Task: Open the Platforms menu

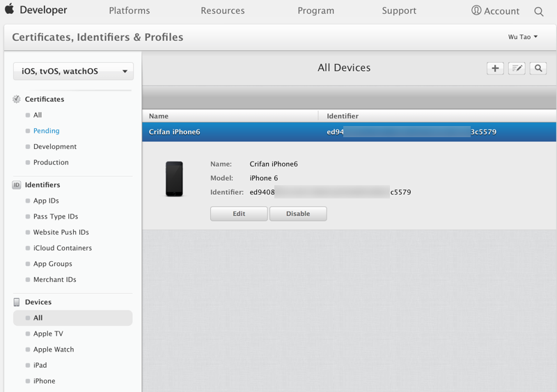Action: pyautogui.click(x=130, y=10)
